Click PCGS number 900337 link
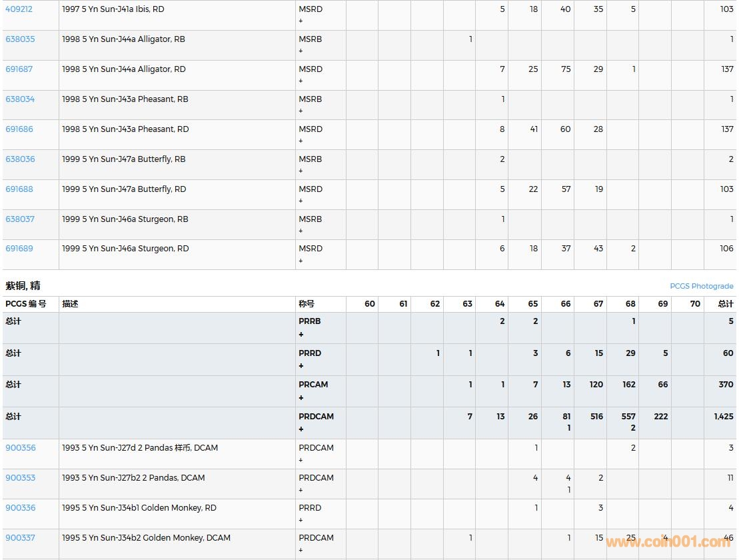Image resolution: width=739 pixels, height=560 pixels. pyautogui.click(x=20, y=538)
